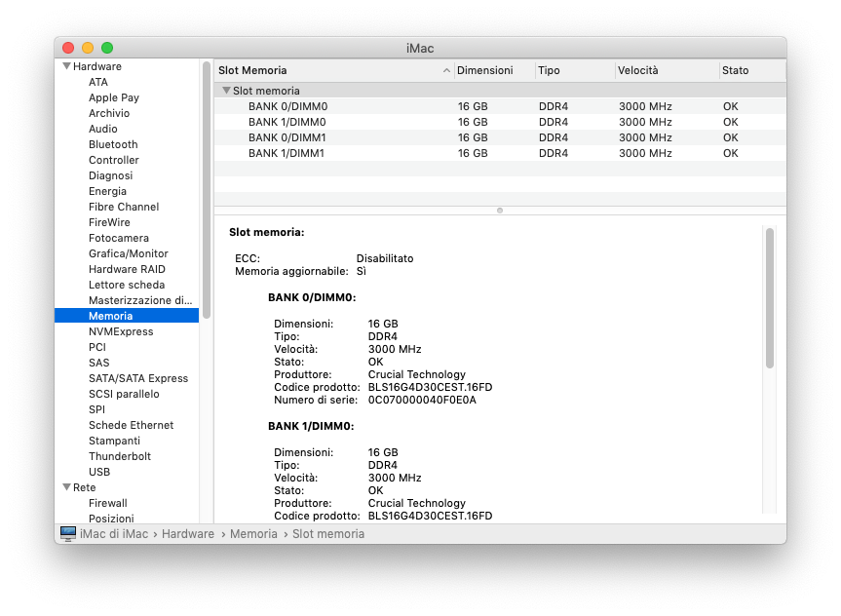Zoom the window with green button
841x616 pixels.
[107, 48]
